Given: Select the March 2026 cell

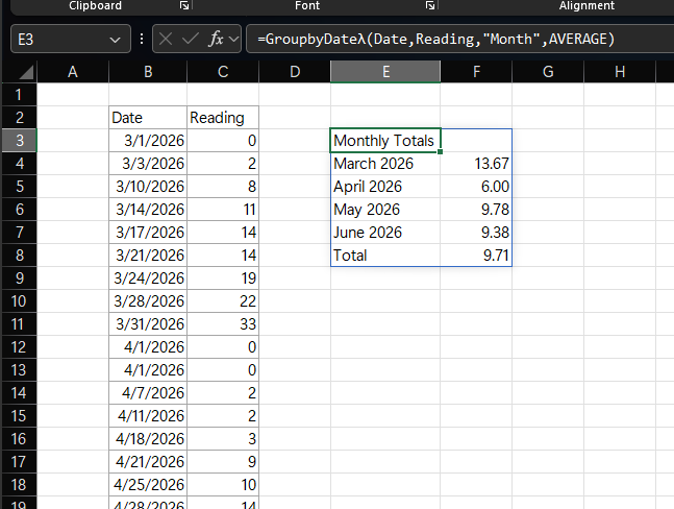Looking at the screenshot, I should coord(386,163).
